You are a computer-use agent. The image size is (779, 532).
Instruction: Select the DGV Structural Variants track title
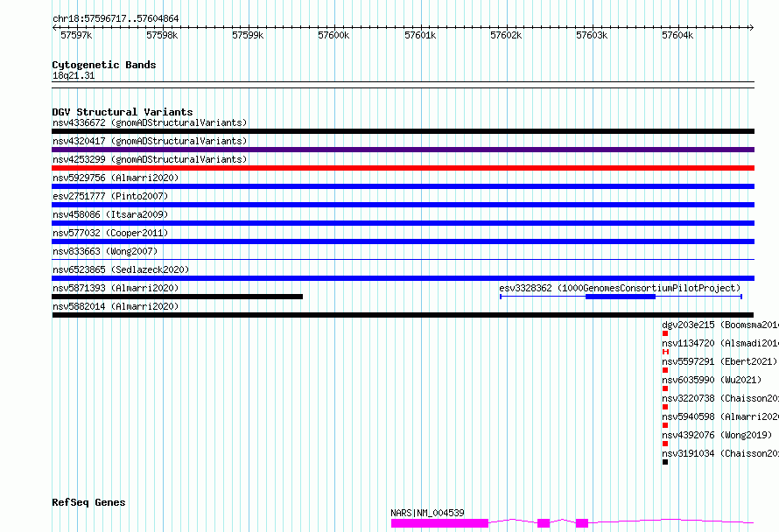pos(123,112)
